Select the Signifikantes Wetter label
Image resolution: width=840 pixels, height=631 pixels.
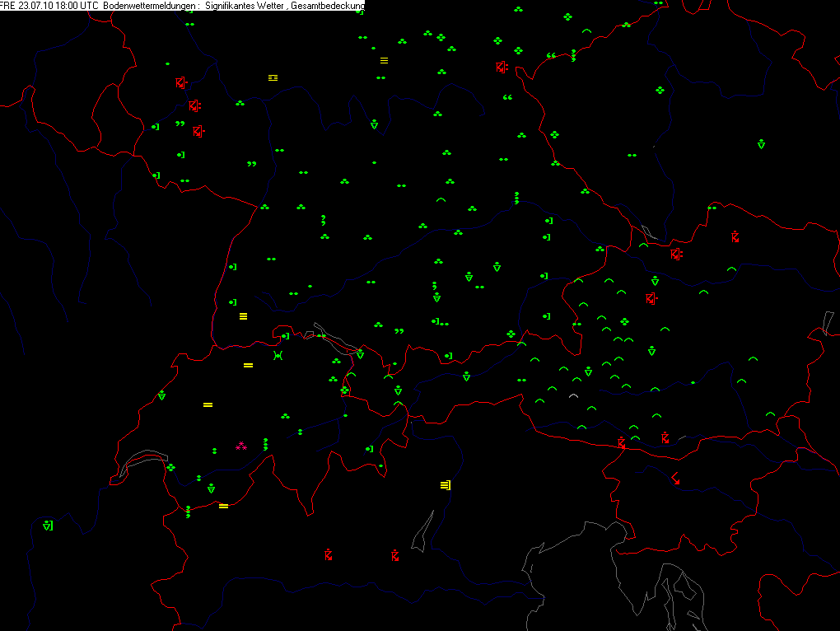click(245, 6)
